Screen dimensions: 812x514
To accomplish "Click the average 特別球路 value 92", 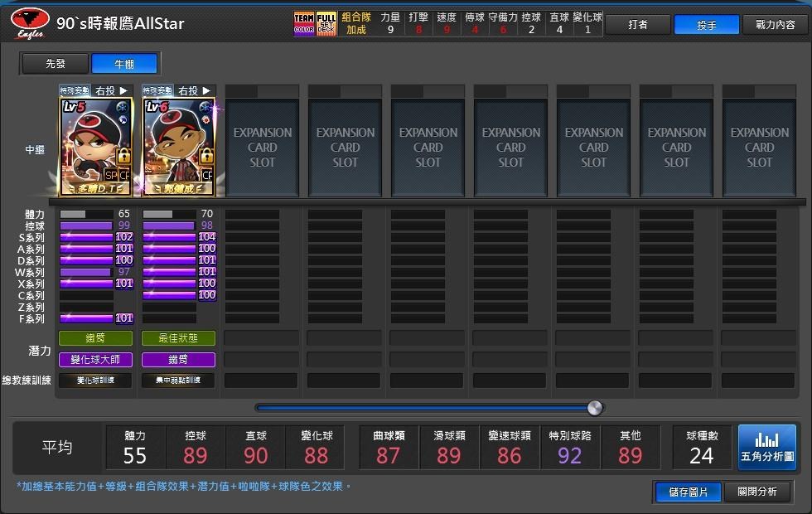I will (570, 456).
